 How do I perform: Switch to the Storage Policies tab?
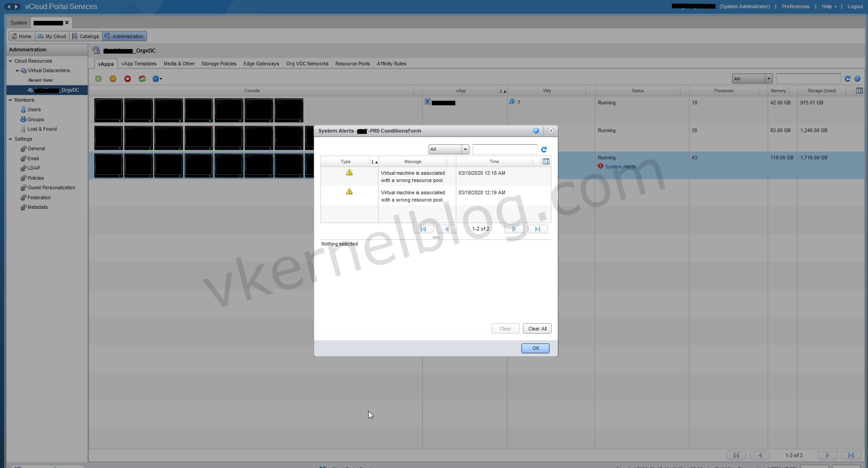(x=218, y=64)
